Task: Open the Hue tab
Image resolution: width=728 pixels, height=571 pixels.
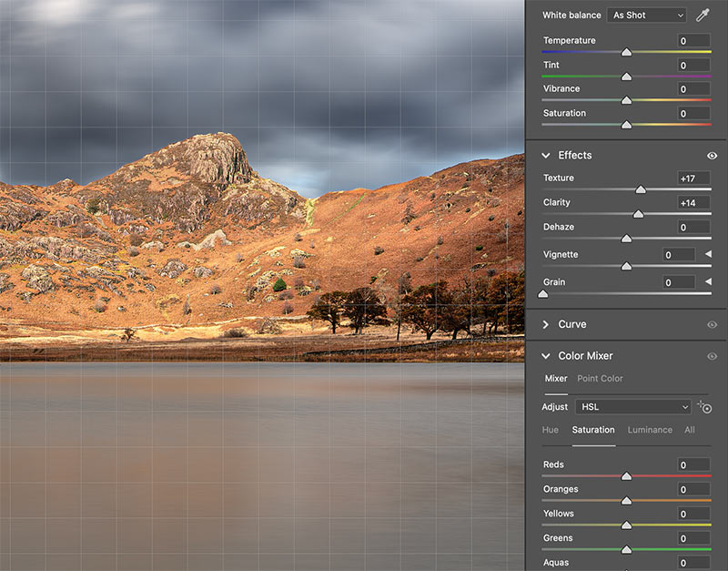Action: click(x=551, y=430)
